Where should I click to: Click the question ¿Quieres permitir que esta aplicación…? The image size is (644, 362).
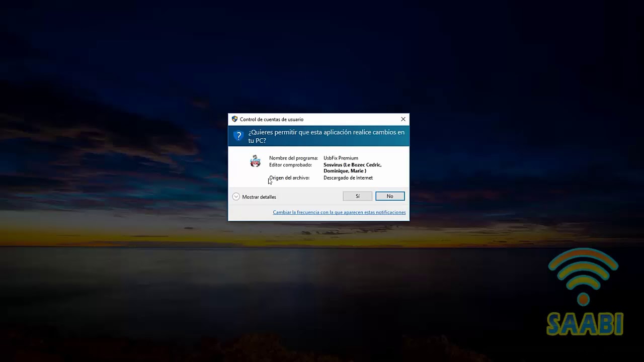tap(327, 136)
